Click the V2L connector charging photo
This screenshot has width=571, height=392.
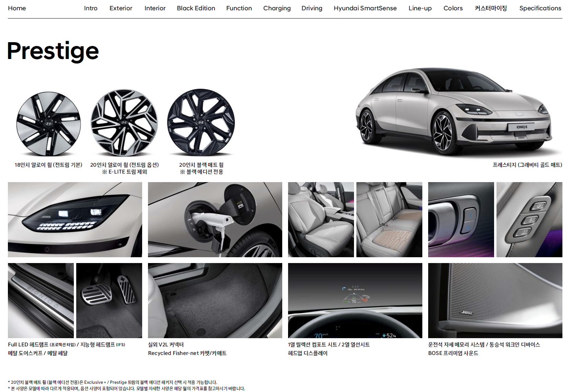[x=215, y=219]
